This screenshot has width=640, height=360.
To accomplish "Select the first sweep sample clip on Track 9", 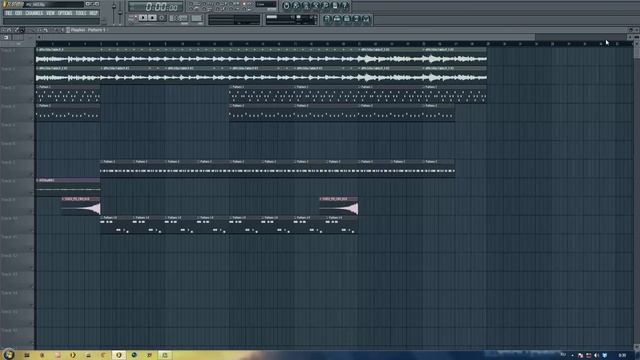I will (81, 206).
